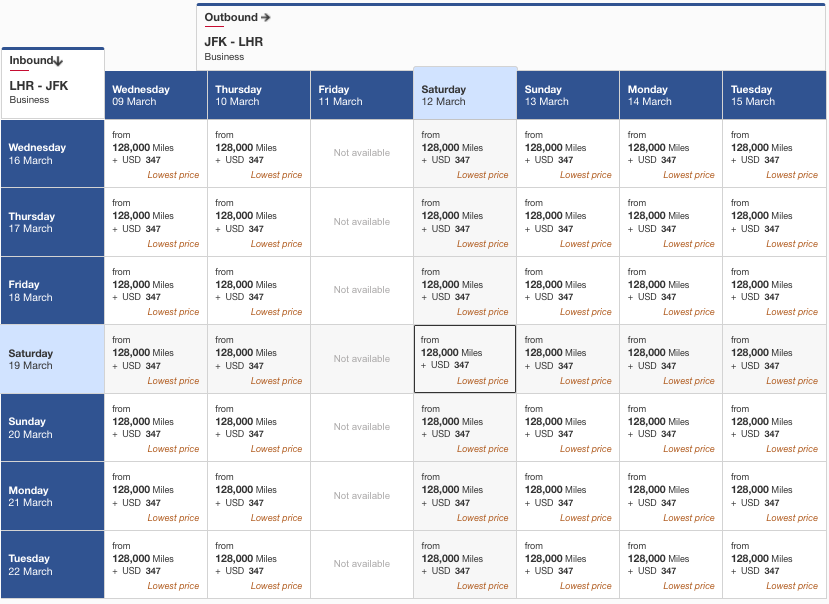Select the Tuesday 22 March inbound row header
Image resolution: width=829 pixels, height=604 pixels.
coord(53,565)
